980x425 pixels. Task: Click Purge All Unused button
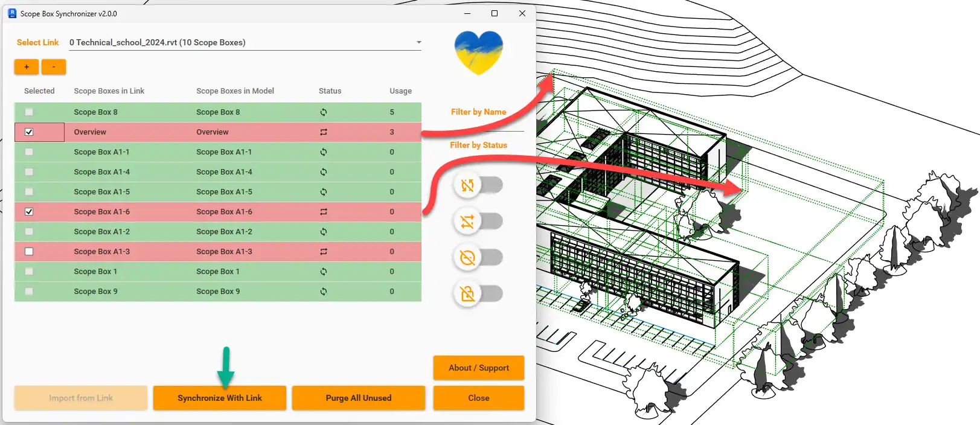point(359,398)
